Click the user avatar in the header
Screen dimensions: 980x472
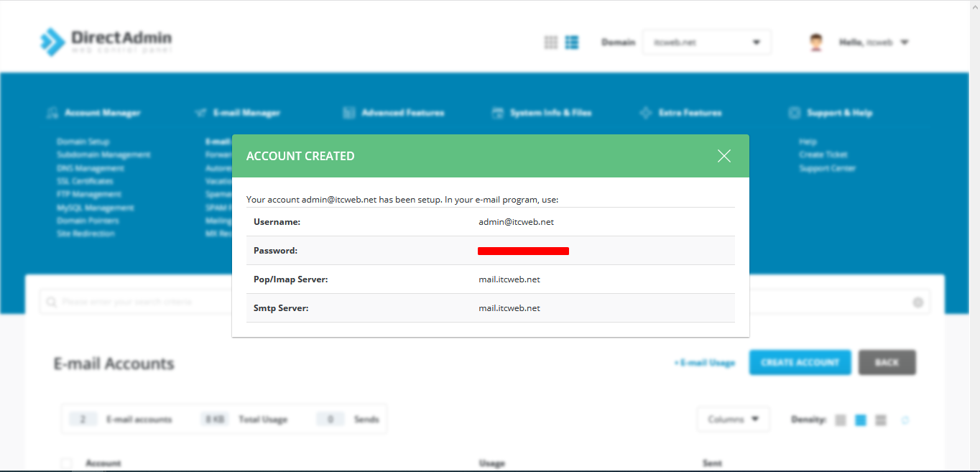[816, 41]
